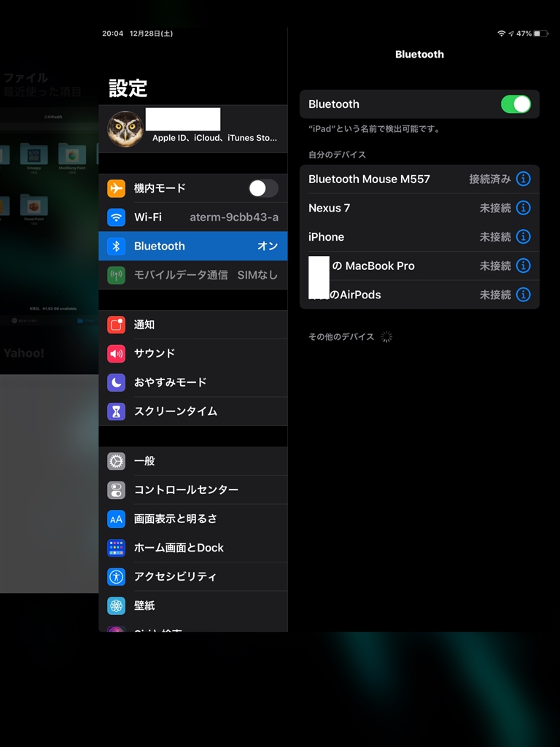
Task: Connect to iPhone device
Action: point(419,237)
